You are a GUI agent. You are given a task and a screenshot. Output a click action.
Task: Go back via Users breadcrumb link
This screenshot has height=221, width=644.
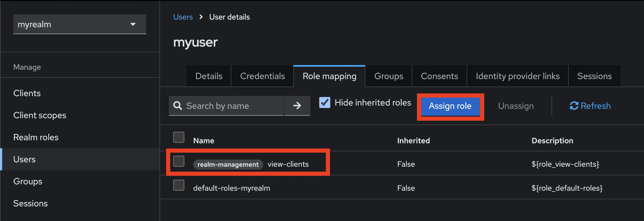coord(183,17)
